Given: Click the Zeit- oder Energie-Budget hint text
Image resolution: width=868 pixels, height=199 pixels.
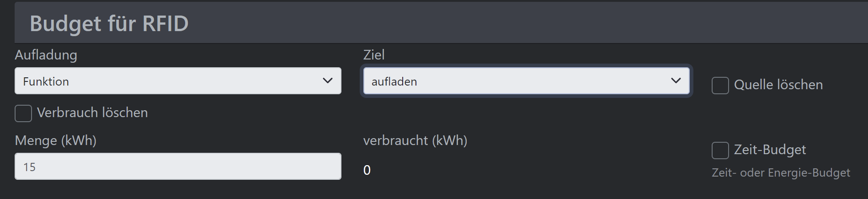Looking at the screenshot, I should (781, 173).
